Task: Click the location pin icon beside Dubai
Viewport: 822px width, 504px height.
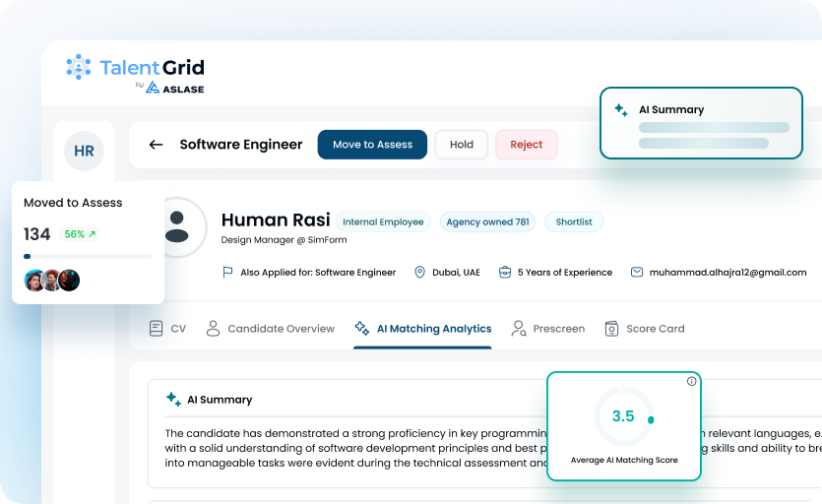Action: [x=419, y=273]
